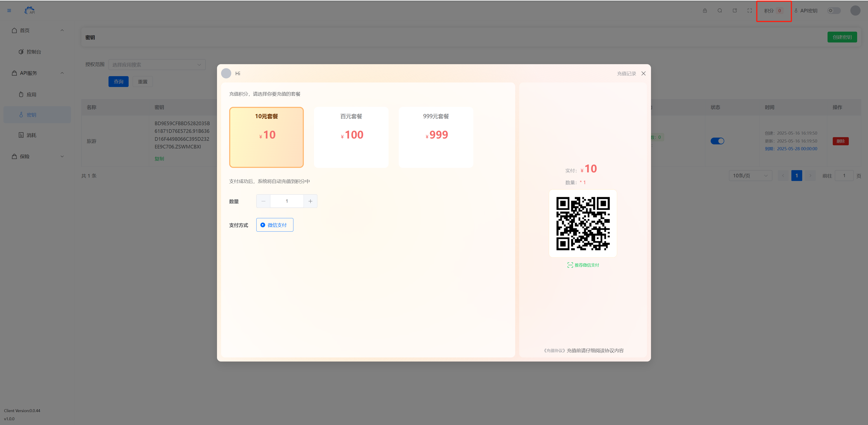Toggle fullscreen with the expand icon
The height and width of the screenshot is (425, 868).
pyautogui.click(x=749, y=11)
